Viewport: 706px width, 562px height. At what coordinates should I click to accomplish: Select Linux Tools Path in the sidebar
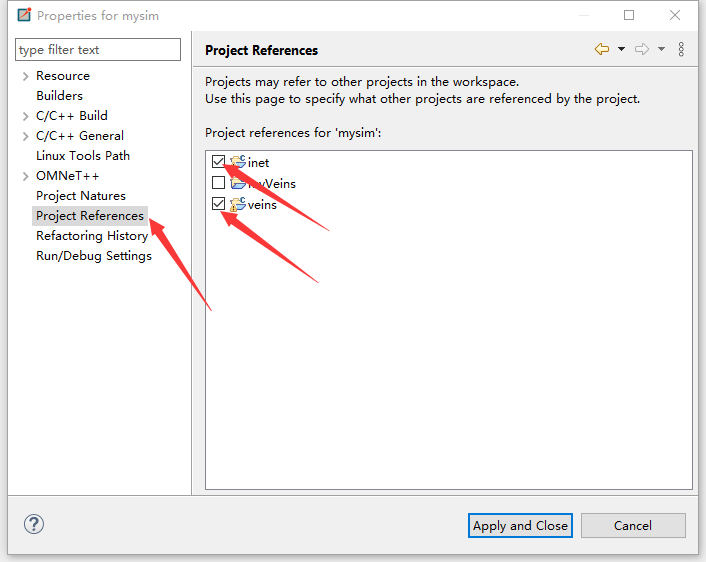[83, 156]
